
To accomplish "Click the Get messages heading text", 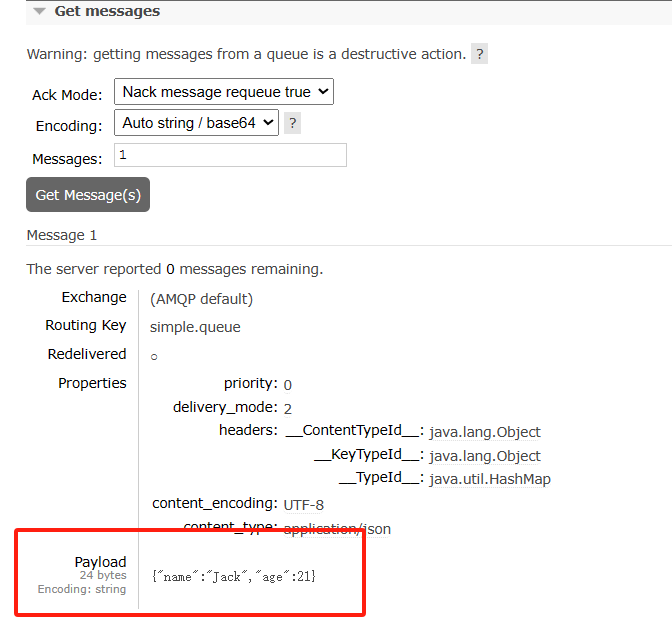I will [x=107, y=11].
